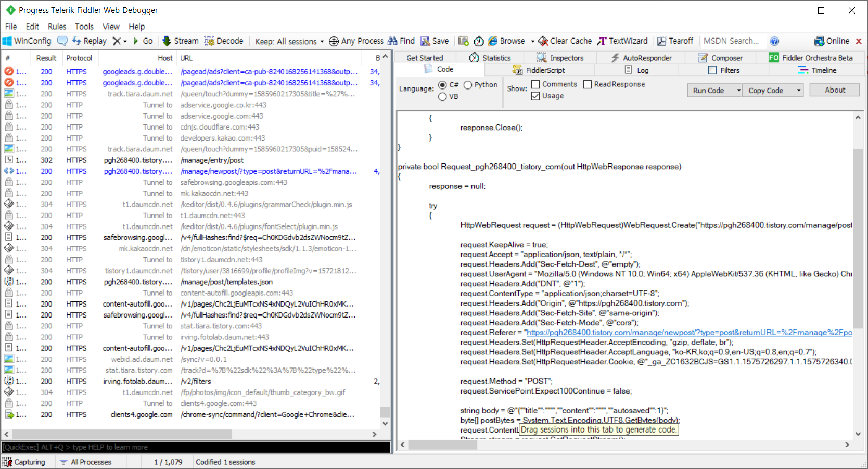Toggle Stream mode

click(181, 41)
